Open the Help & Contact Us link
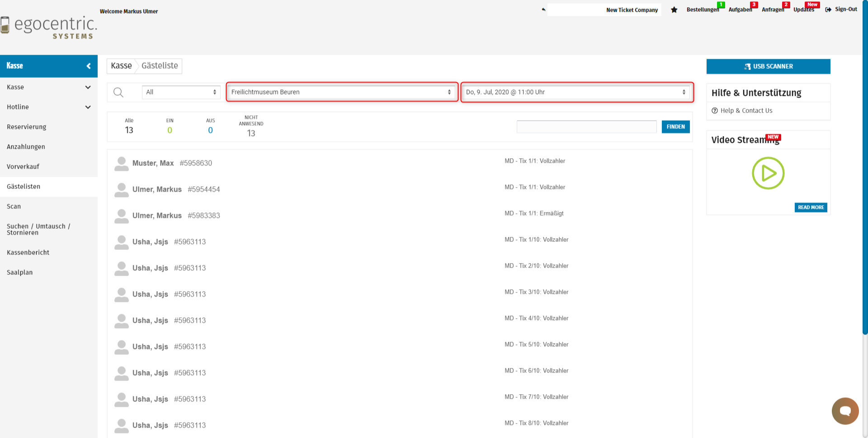The width and height of the screenshot is (868, 438). tap(746, 111)
